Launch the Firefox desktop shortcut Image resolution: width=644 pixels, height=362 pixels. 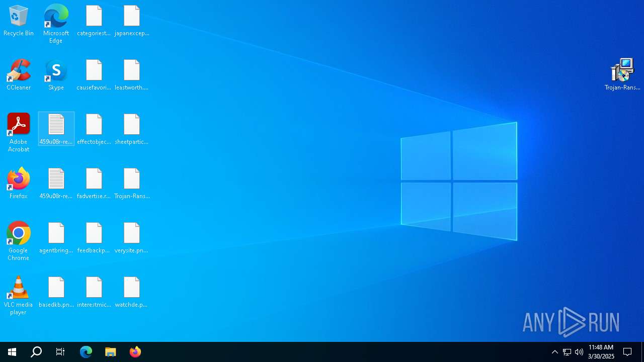pos(19,184)
